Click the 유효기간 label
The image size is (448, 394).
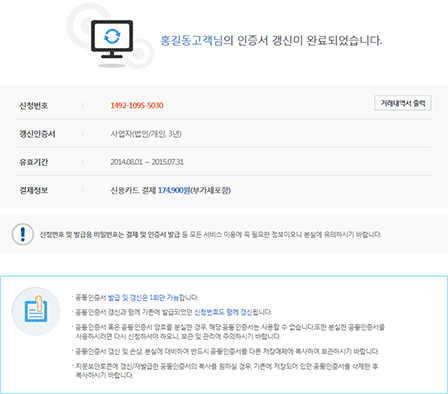tap(34, 162)
